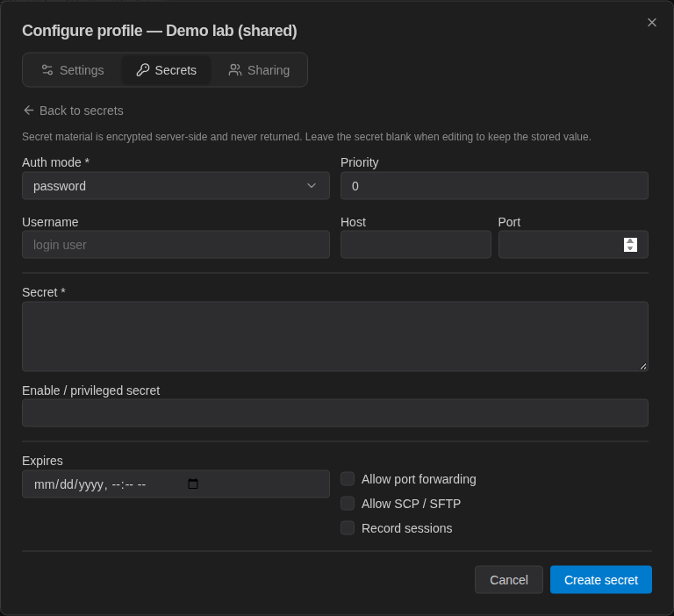Switch to the Settings tab

[73, 70]
